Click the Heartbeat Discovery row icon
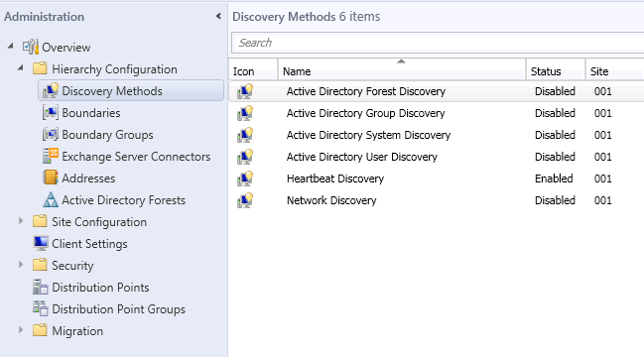The height and width of the screenshot is (357, 644). pyautogui.click(x=245, y=178)
